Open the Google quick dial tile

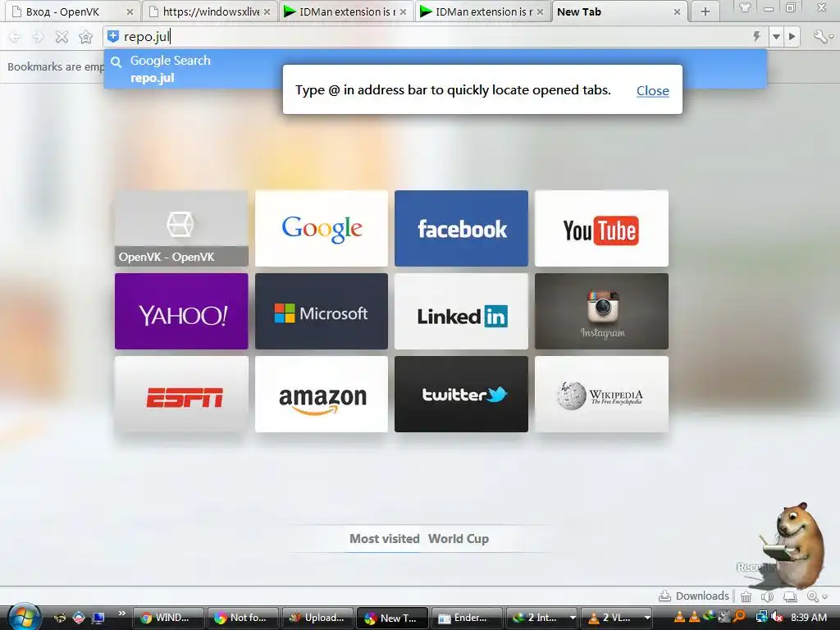click(x=322, y=229)
